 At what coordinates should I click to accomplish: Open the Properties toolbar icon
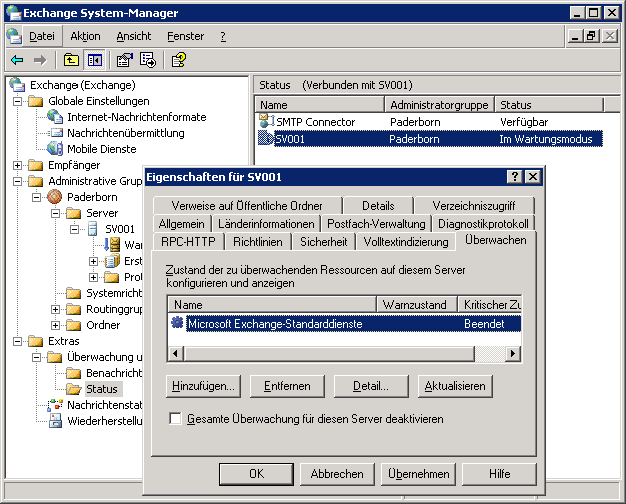pos(125,60)
